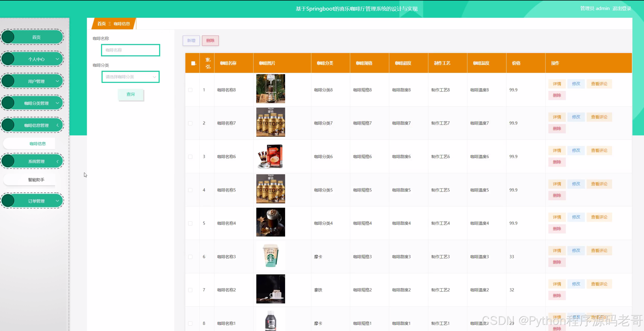Click the circle icon next to 用户管理
The height and width of the screenshot is (331, 644).
click(8, 81)
